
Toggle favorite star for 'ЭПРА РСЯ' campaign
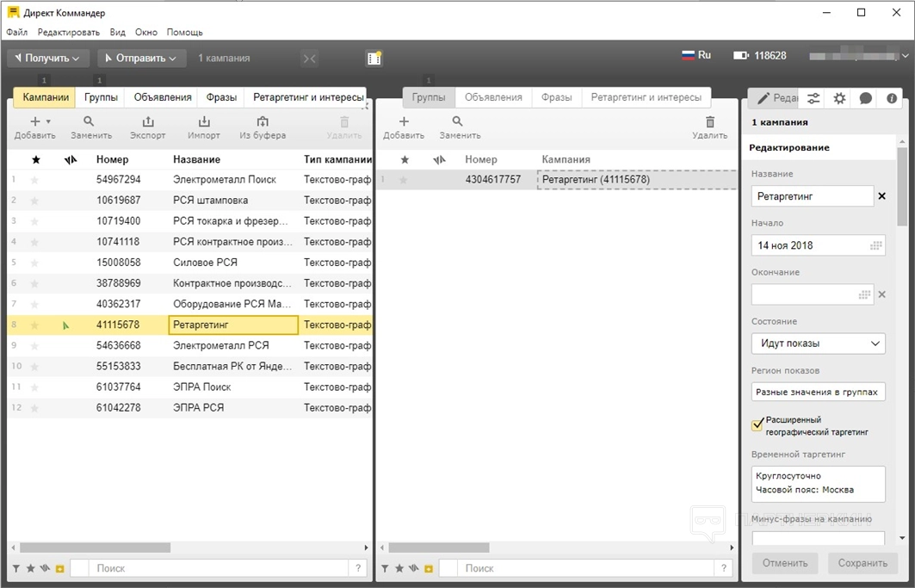coord(35,407)
